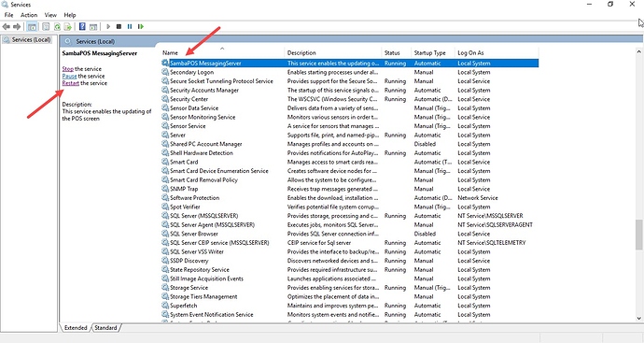The height and width of the screenshot is (343, 644).
Task: Sort by the Description column header
Action: click(332, 53)
